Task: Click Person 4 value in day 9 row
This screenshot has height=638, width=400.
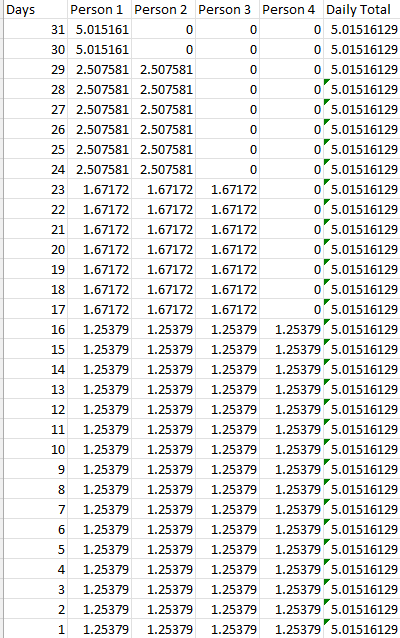Action: [x=291, y=469]
